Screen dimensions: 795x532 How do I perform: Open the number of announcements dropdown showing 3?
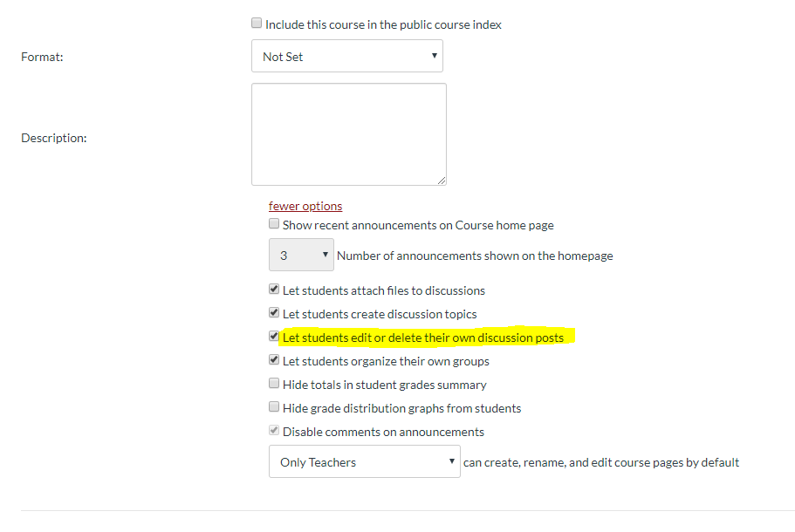click(x=301, y=256)
